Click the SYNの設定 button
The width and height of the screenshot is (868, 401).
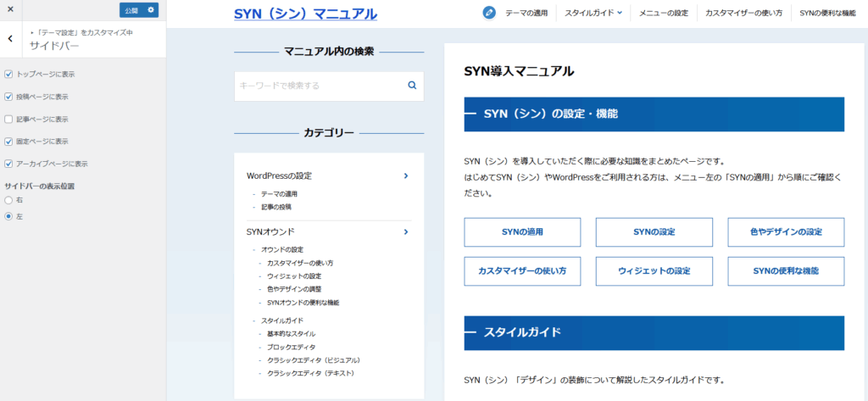point(654,232)
